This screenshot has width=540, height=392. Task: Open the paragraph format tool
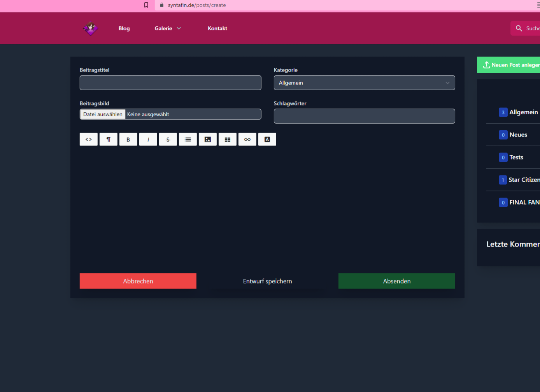(109, 140)
